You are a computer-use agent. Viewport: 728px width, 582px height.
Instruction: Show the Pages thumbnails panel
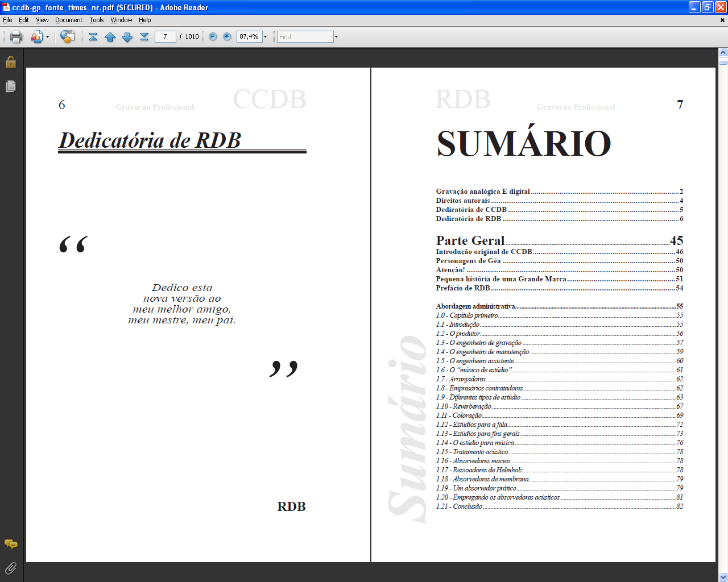(10, 86)
